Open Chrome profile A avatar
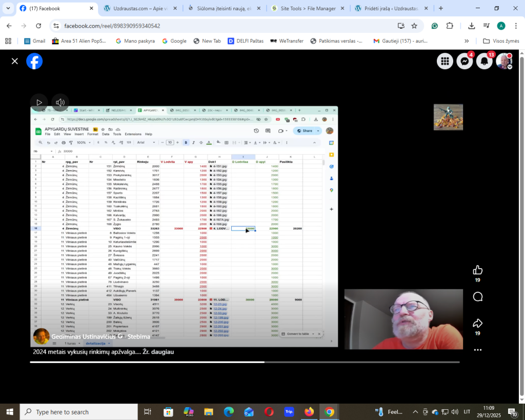 (501, 26)
